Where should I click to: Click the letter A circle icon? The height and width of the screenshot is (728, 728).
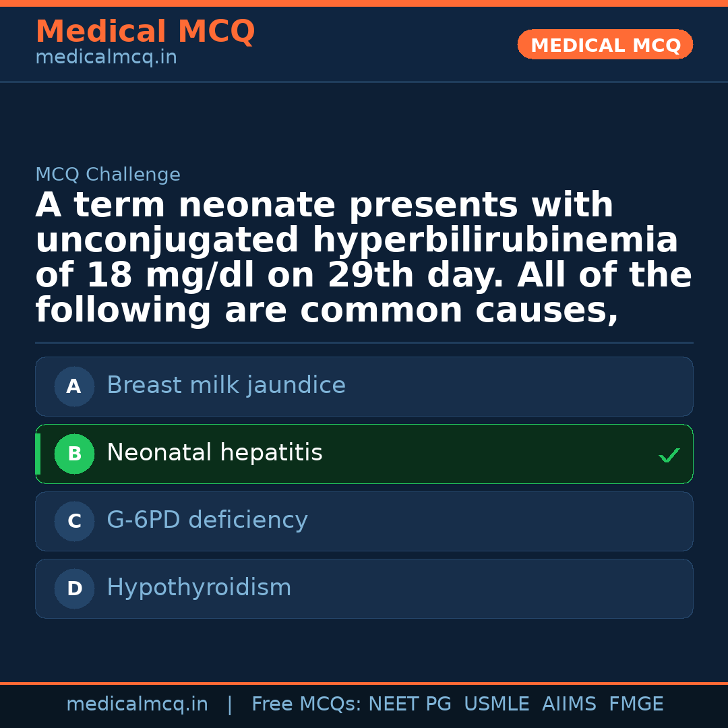(x=74, y=386)
